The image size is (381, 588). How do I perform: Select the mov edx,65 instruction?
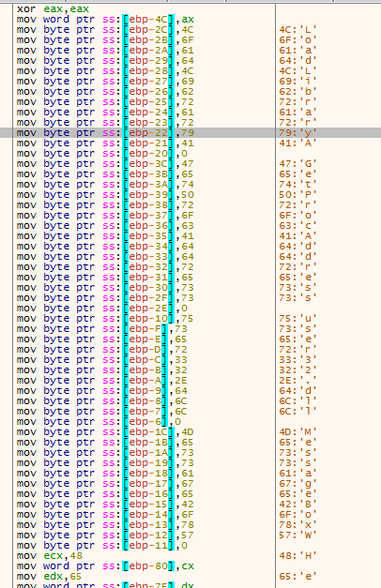point(50,577)
